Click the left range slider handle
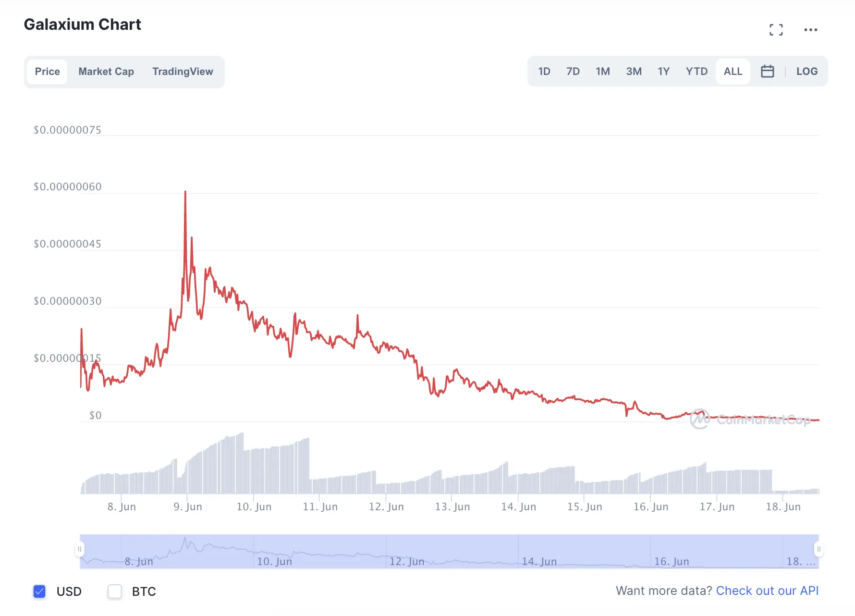This screenshot has width=855, height=616. coord(80,549)
